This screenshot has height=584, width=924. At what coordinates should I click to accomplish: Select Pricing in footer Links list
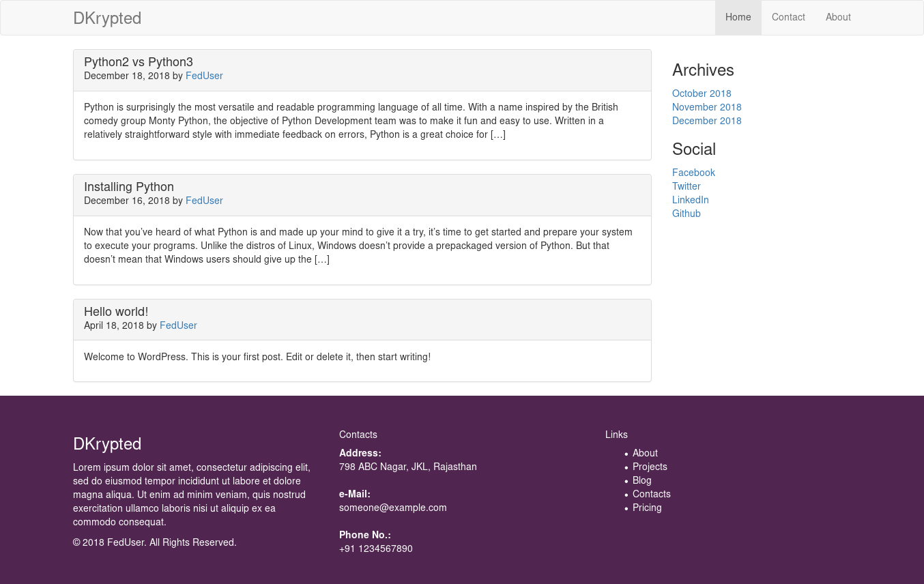click(x=647, y=508)
